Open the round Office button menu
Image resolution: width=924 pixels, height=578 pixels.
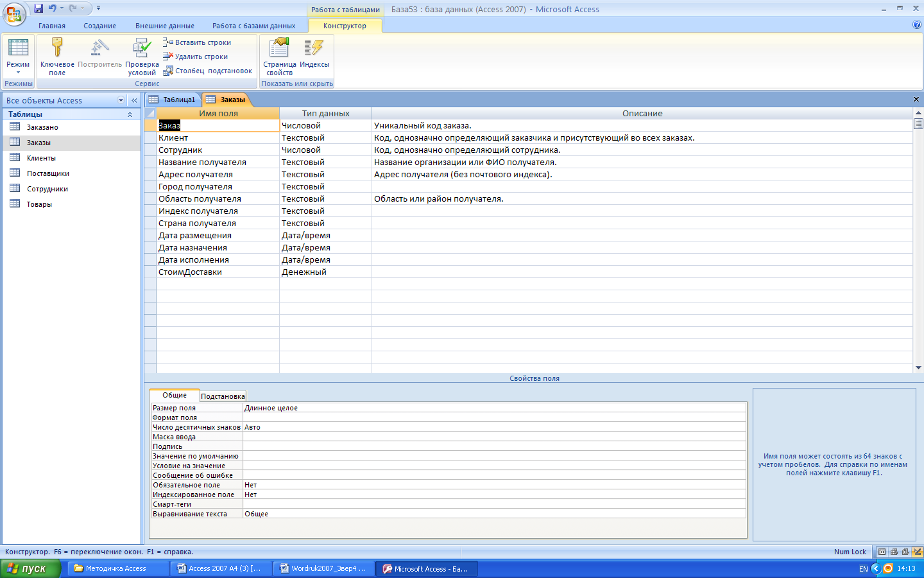point(14,13)
